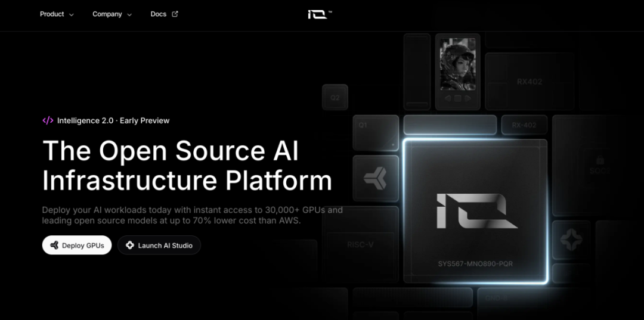Click the SYS567-MNO890-PQR chip label
644x320 pixels.
[x=475, y=264]
